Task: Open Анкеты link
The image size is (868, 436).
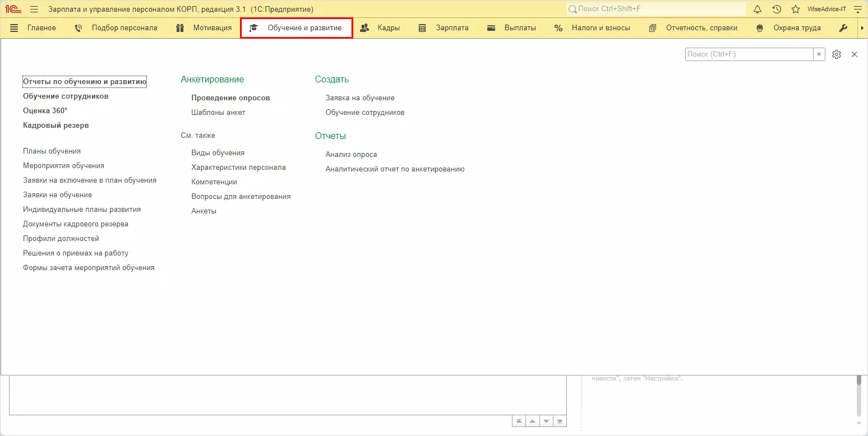Action: pos(204,211)
